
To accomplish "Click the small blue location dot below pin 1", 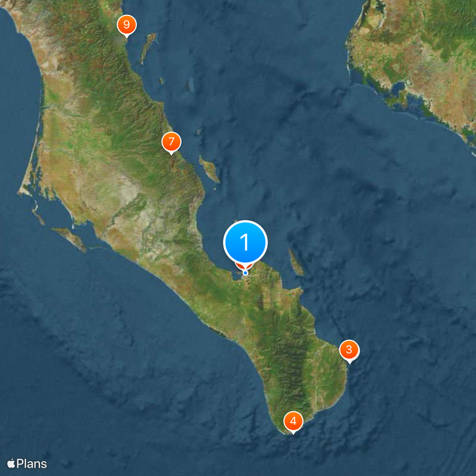I will 245,273.
